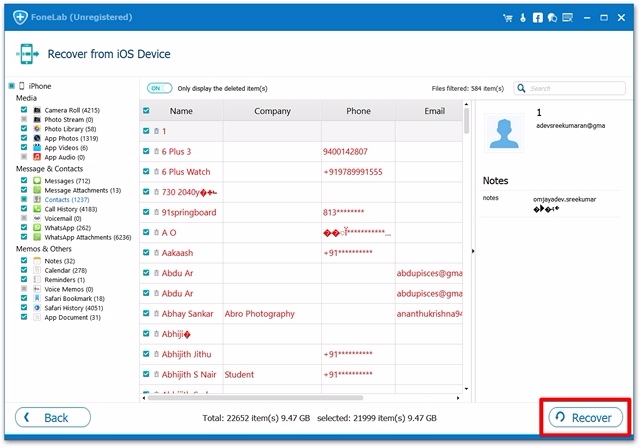Select the contact row named 6 Plus Watch

(301, 172)
